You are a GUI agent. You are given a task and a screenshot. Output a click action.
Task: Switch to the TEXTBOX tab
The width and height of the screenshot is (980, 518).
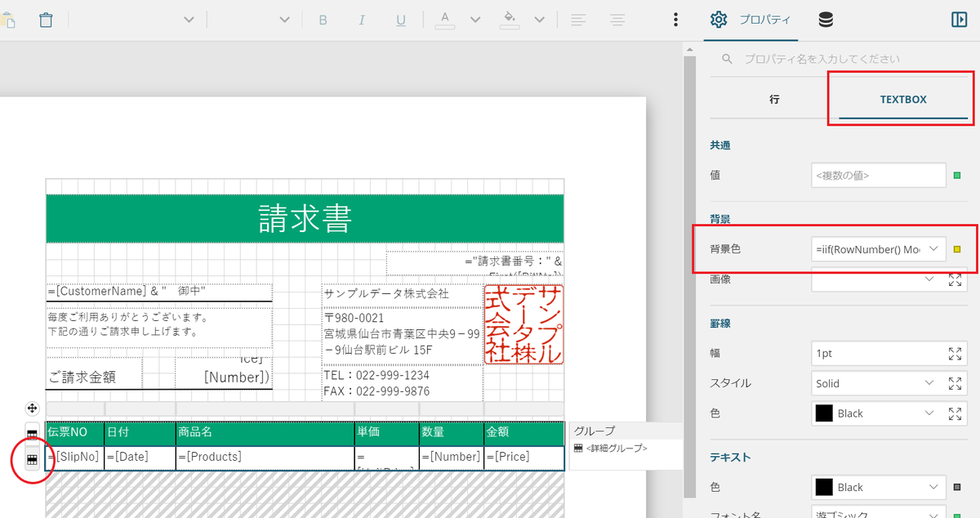tap(903, 99)
